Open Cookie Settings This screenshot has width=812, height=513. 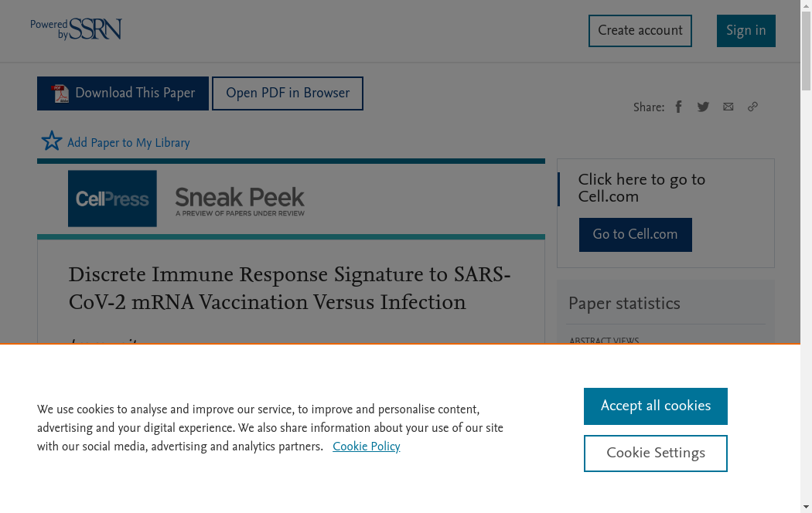[x=655, y=454]
